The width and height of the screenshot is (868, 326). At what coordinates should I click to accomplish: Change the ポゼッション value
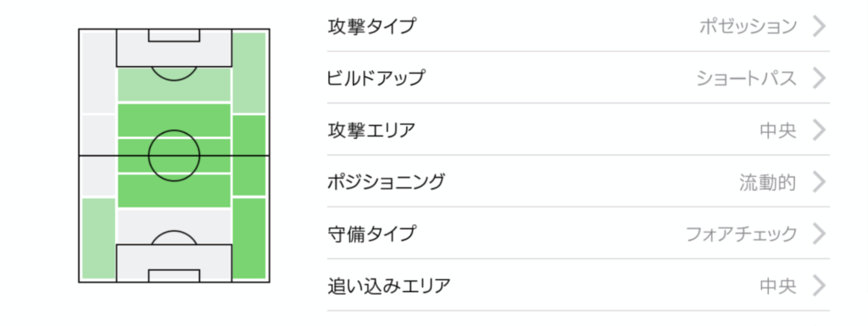[x=748, y=26]
